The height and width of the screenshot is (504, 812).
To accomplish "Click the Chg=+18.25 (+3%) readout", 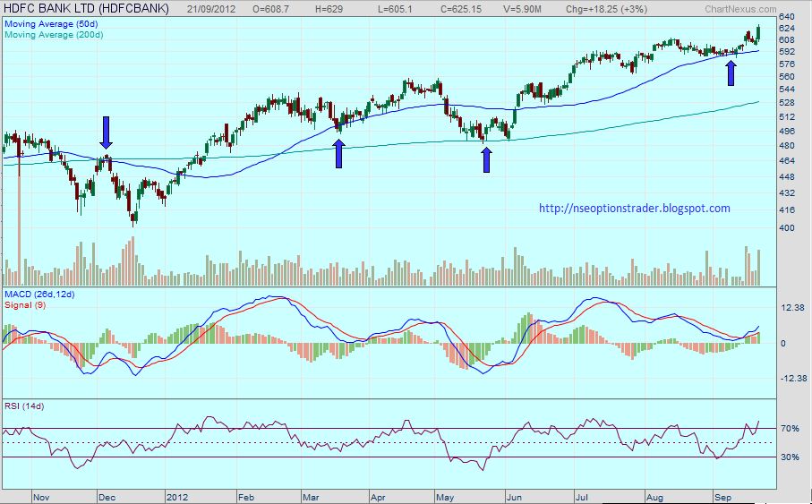I will pyautogui.click(x=606, y=9).
